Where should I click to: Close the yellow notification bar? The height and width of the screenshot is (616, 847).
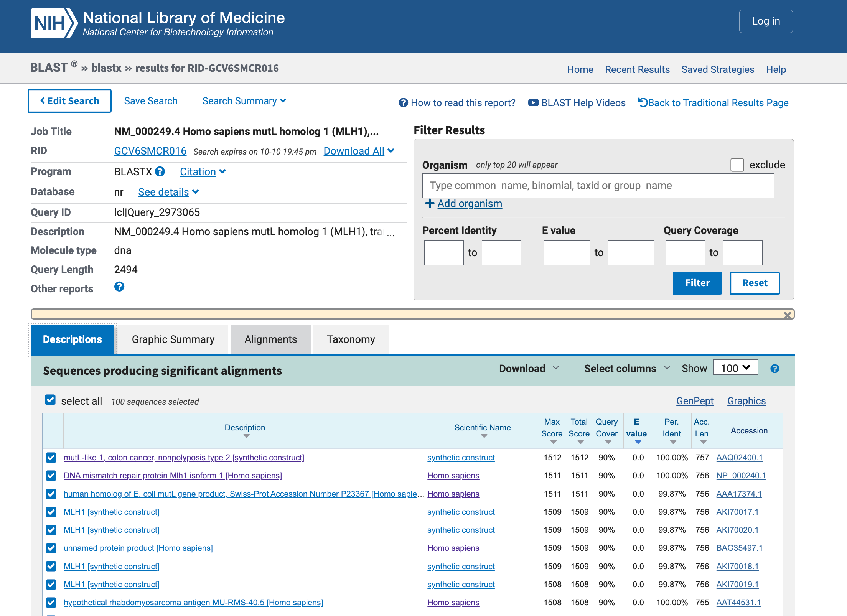point(788,315)
